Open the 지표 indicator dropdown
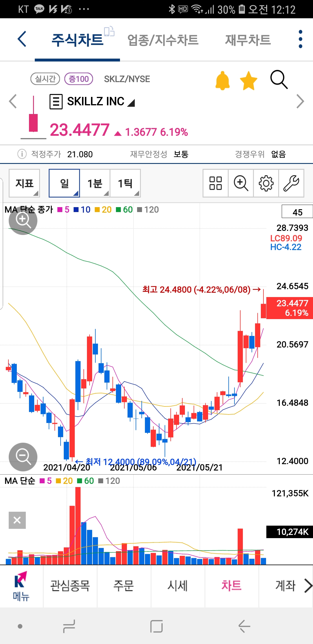This screenshot has height=644, width=313. [24, 183]
